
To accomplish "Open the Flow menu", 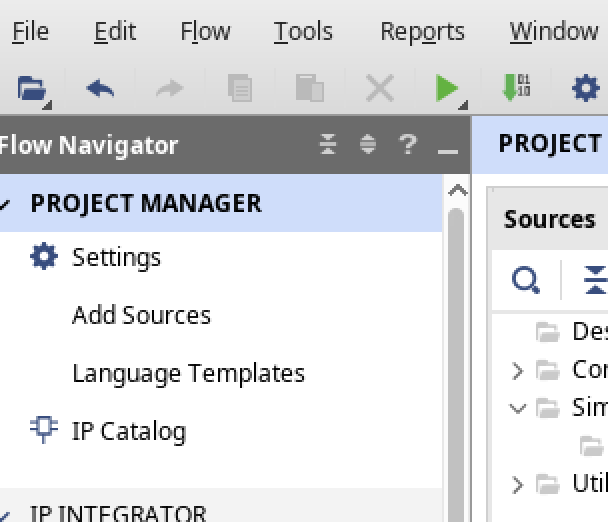I will [205, 31].
